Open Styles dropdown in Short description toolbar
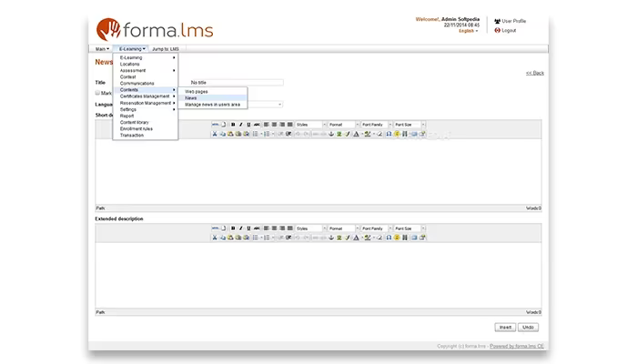Screen dimensions: 637x364 point(311,125)
